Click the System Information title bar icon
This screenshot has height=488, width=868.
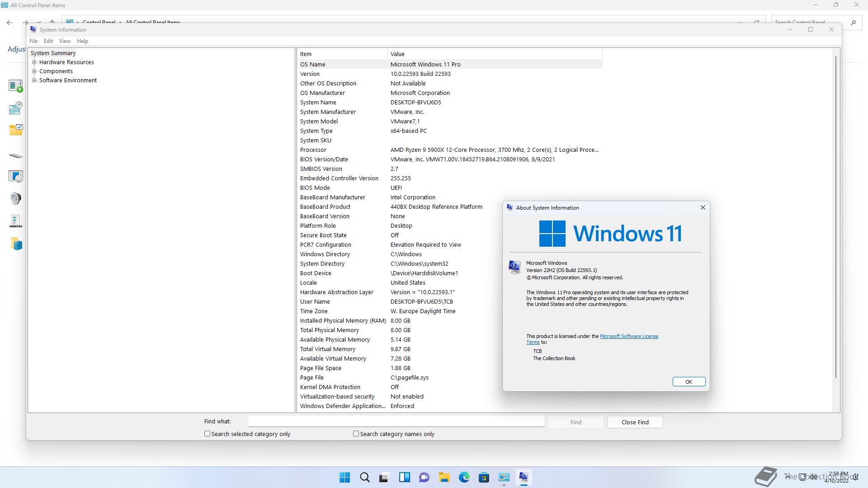tap(33, 29)
